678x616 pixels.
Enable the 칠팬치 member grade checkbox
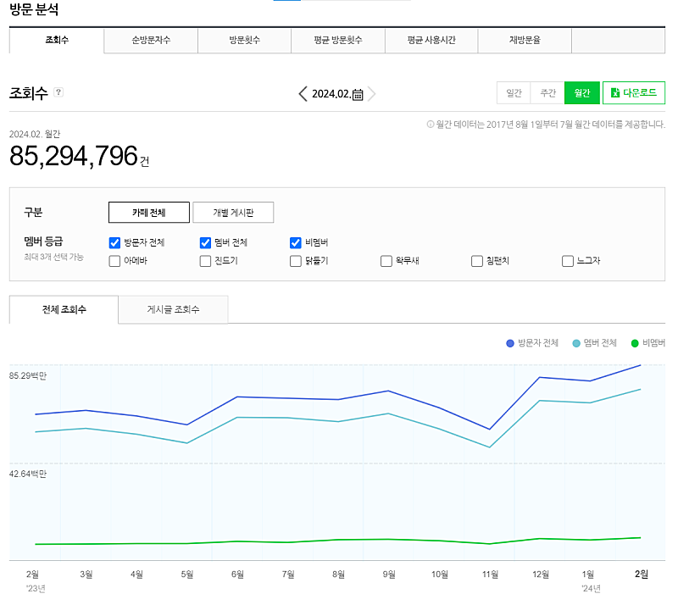(477, 261)
